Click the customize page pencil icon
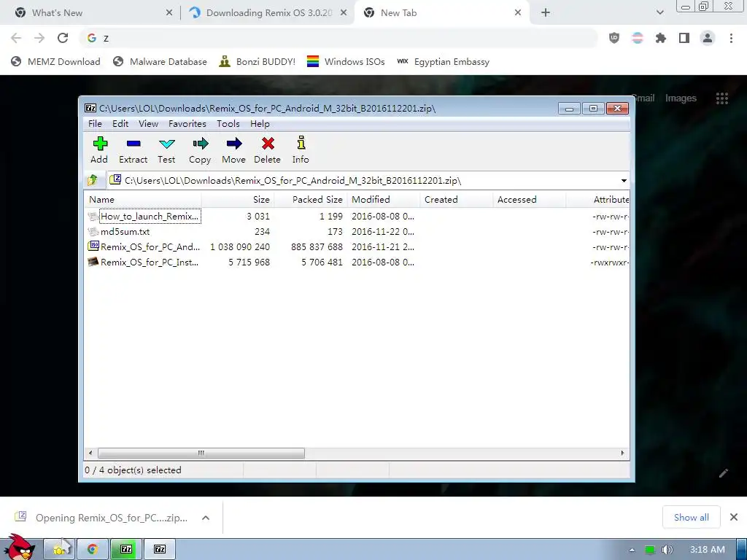The width and height of the screenshot is (747, 560). click(723, 472)
